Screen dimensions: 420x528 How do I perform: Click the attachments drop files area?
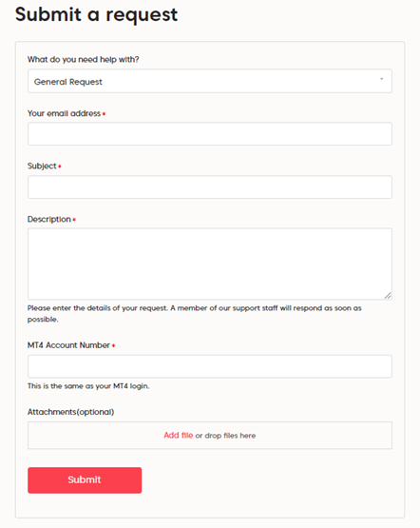[210, 436]
